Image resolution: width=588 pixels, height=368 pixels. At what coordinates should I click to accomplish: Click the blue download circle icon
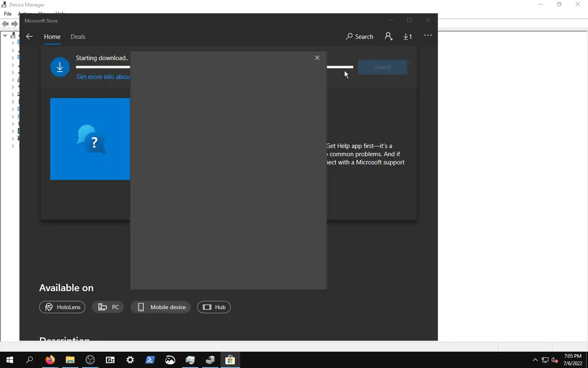coord(60,67)
